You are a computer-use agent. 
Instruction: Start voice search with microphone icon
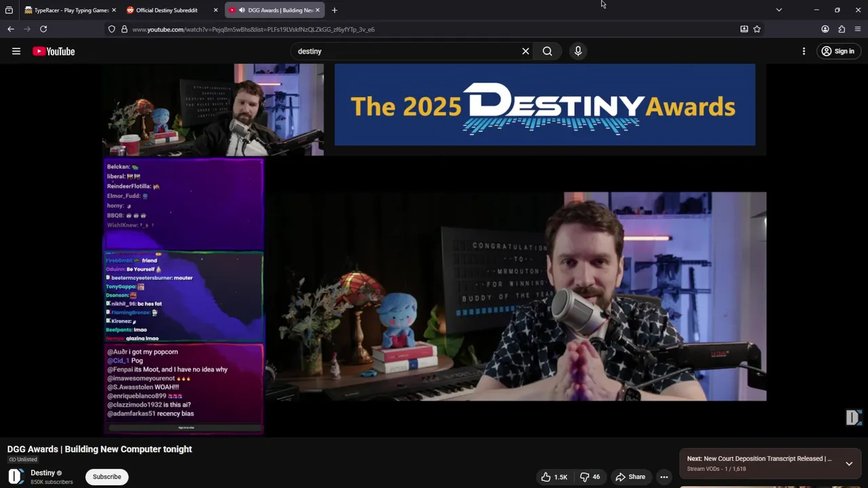pyautogui.click(x=578, y=51)
